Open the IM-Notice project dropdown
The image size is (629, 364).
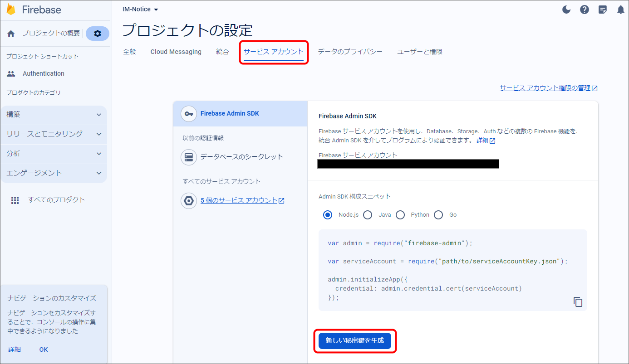(x=140, y=10)
